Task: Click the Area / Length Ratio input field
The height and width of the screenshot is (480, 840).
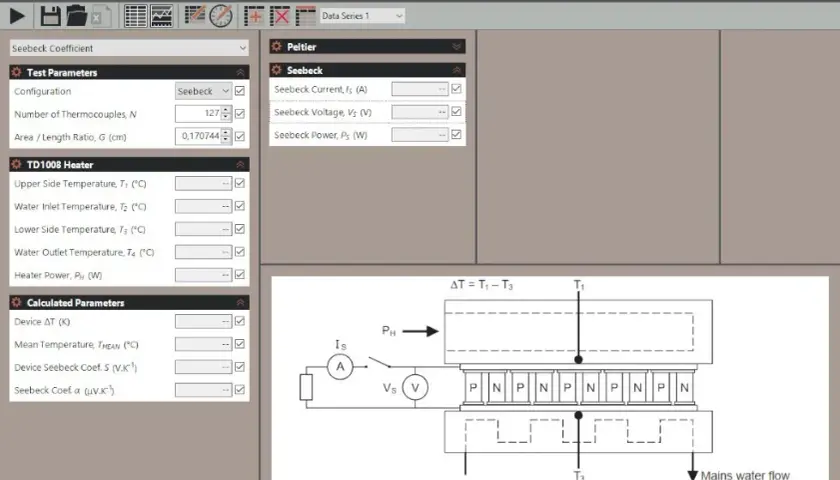Action: coord(198,136)
